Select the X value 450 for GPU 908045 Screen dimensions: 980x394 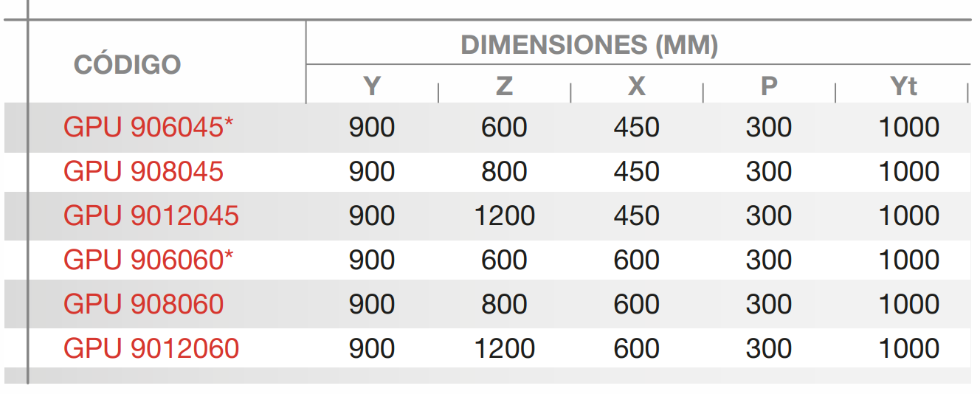point(636,172)
